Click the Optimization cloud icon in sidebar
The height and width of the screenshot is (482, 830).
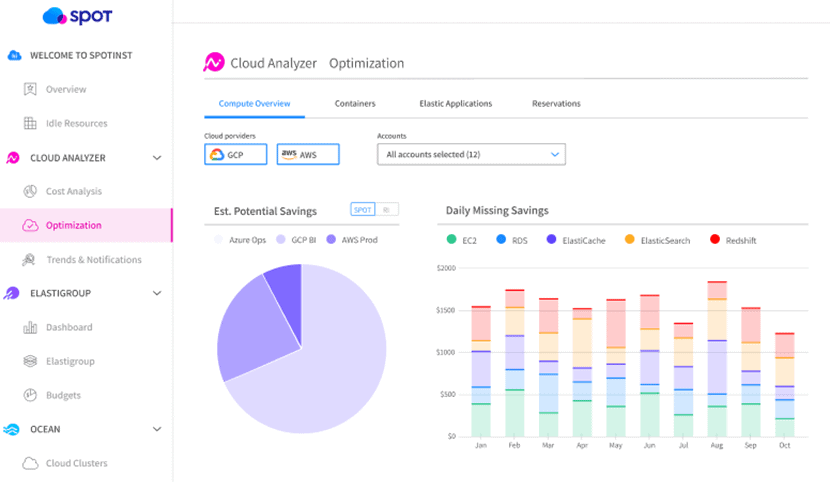tap(30, 225)
